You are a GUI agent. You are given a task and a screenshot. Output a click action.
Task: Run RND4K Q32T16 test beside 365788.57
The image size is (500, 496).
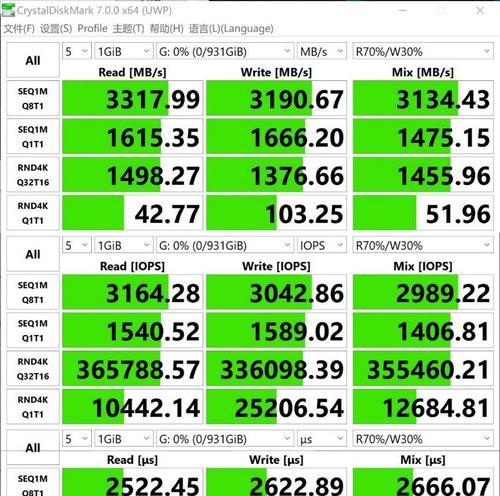(x=33, y=369)
